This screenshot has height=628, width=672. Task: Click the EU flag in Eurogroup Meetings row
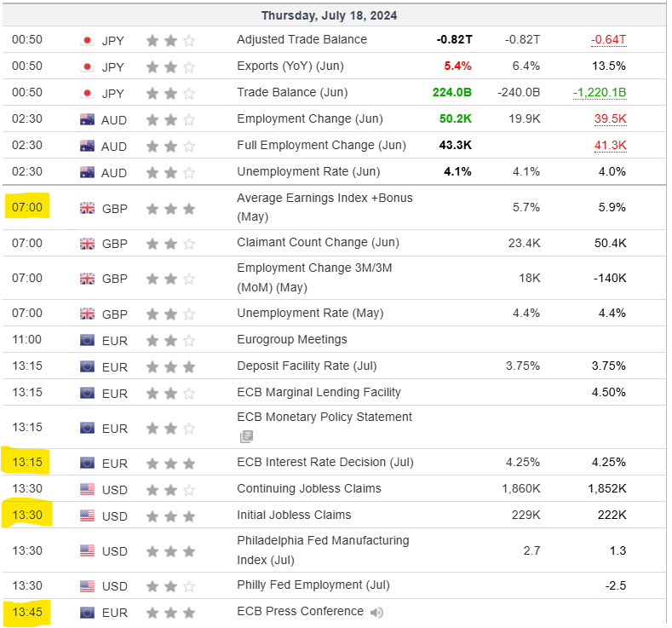pos(87,340)
